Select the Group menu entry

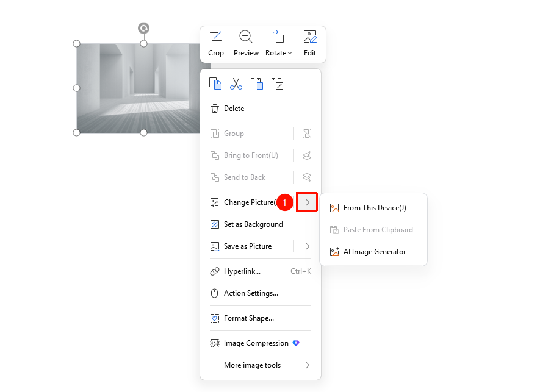tap(251, 134)
